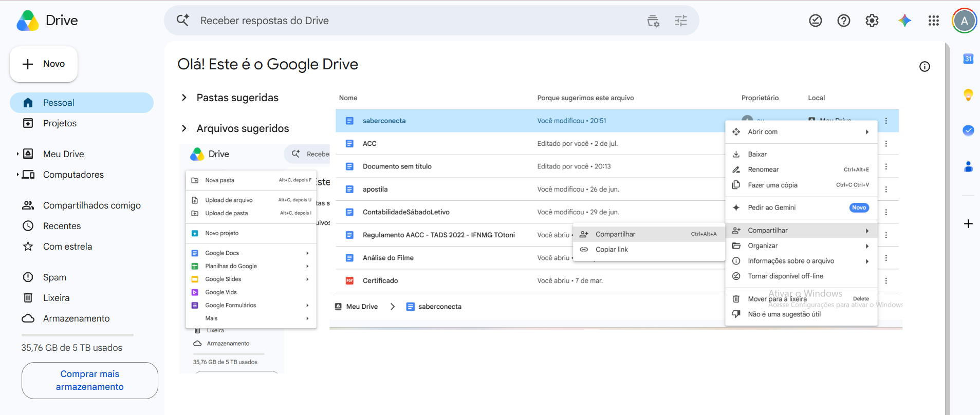This screenshot has height=415, width=980.
Task: Open the Informações sobre o arquivo submenu arrow
Action: tap(867, 261)
